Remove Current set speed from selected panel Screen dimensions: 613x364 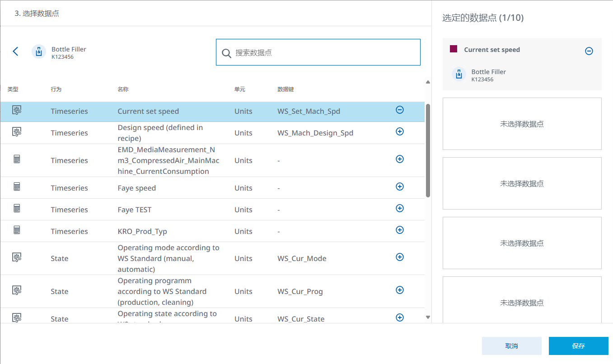[x=589, y=51]
